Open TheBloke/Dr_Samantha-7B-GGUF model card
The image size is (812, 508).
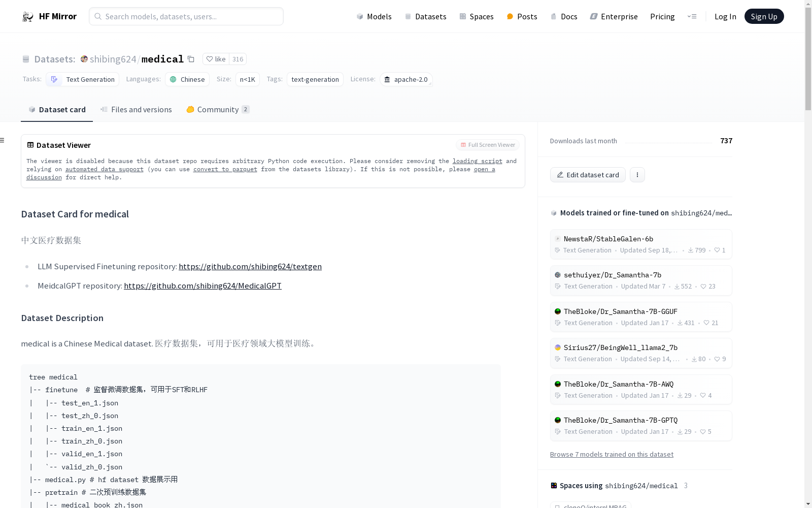click(x=641, y=317)
